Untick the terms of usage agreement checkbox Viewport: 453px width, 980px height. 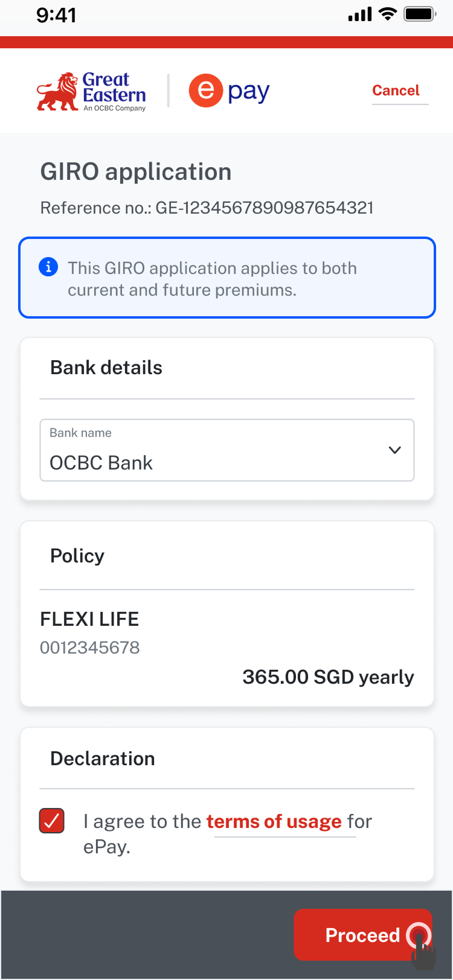[52, 821]
